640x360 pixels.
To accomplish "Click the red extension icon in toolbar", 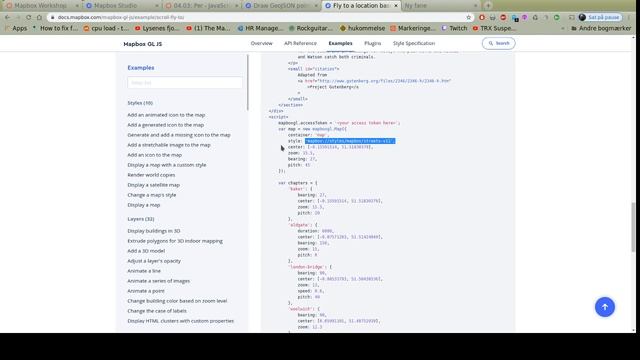I will coord(482,18).
